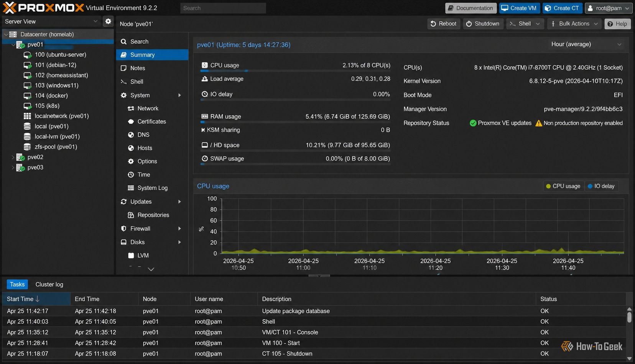Toggle IO delay legend in chart
The image size is (635, 364).
[601, 186]
